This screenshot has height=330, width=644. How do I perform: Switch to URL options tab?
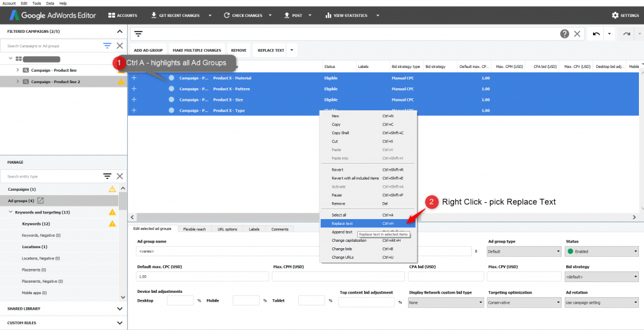pyautogui.click(x=228, y=229)
